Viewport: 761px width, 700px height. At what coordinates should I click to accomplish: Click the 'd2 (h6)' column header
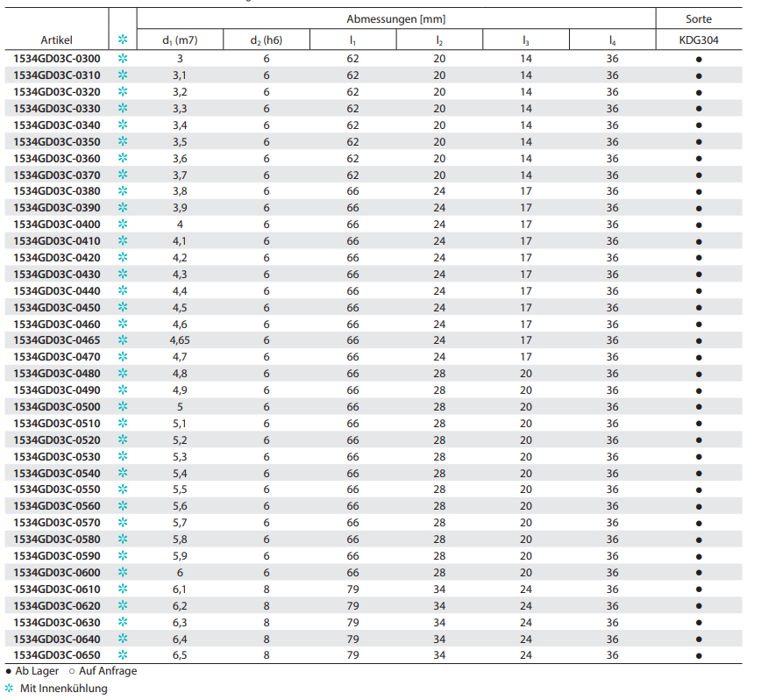tap(267, 40)
